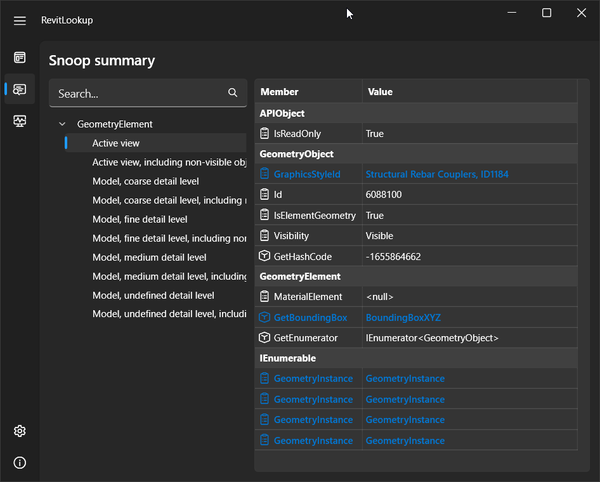
Task: Click the Id property icon
Action: tap(264, 194)
